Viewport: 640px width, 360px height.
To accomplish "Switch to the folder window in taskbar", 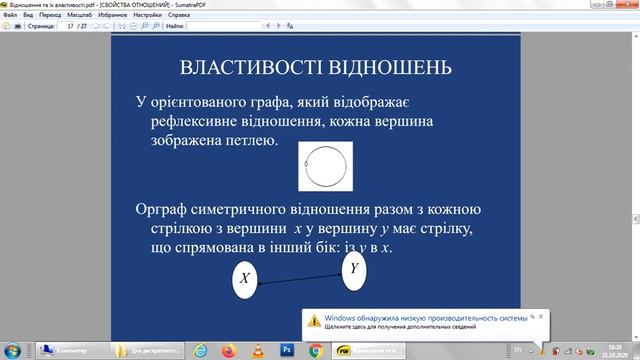I will 147,351.
